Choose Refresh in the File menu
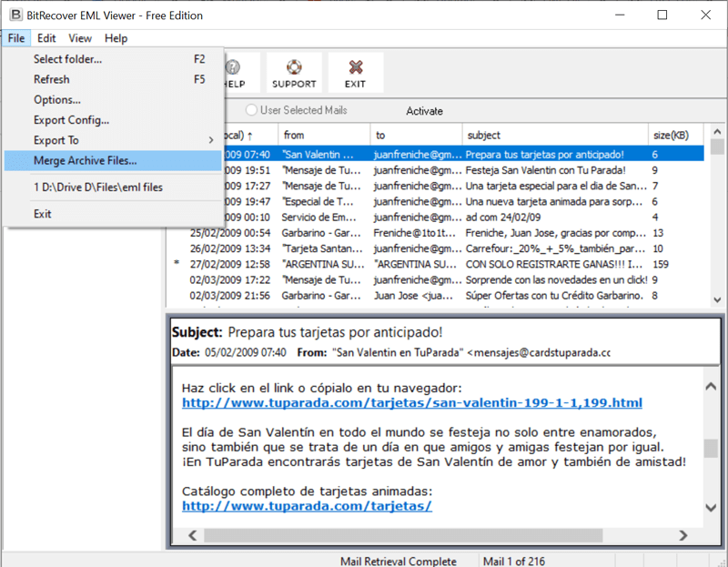Image resolution: width=728 pixels, height=567 pixels. tap(113, 79)
